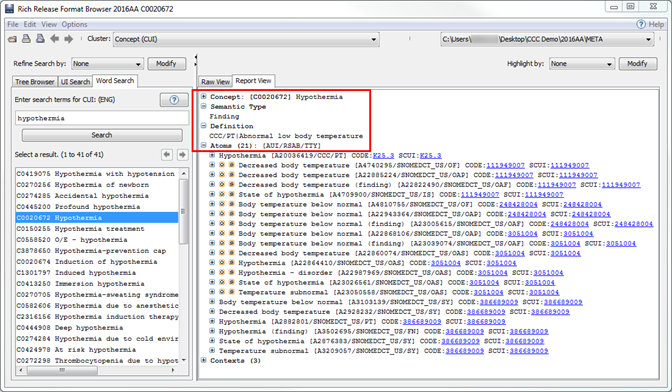Viewport: 672px width, 392px height.
Task: Click the application icon in the title bar
Action: pos(9,9)
